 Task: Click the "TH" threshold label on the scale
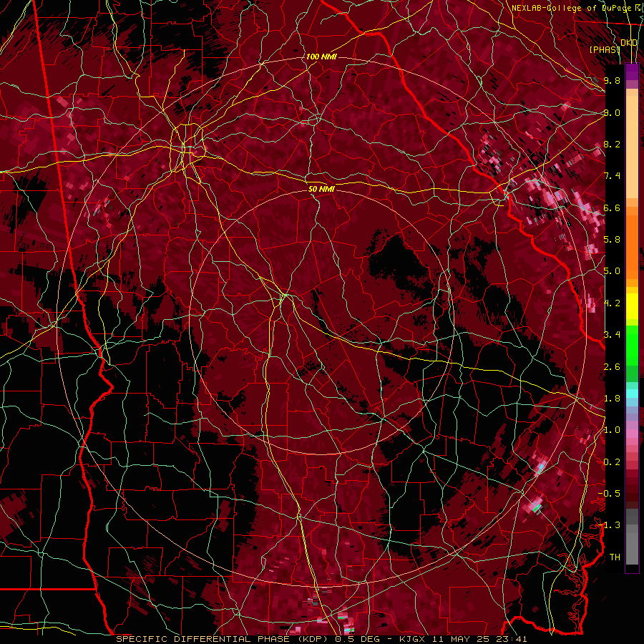615,557
